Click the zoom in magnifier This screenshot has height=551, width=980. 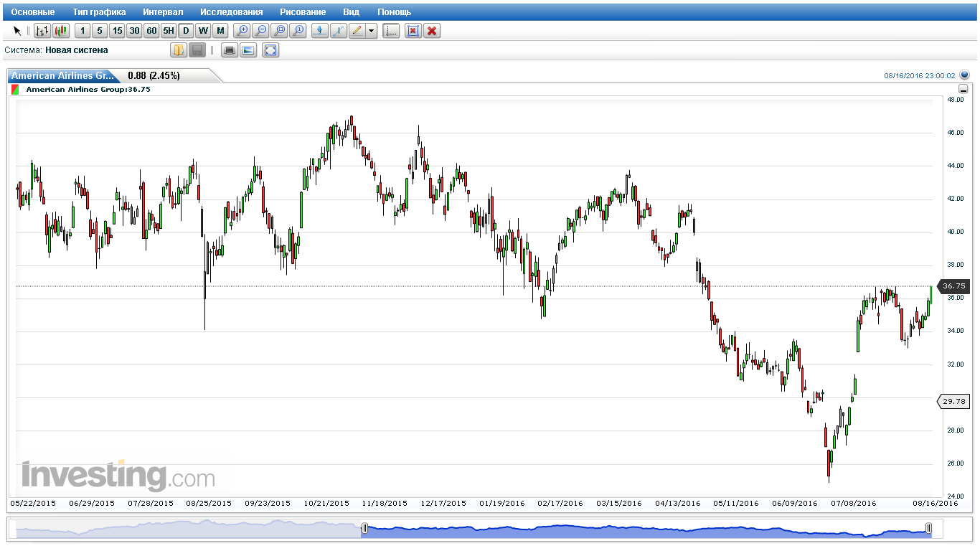tap(242, 31)
